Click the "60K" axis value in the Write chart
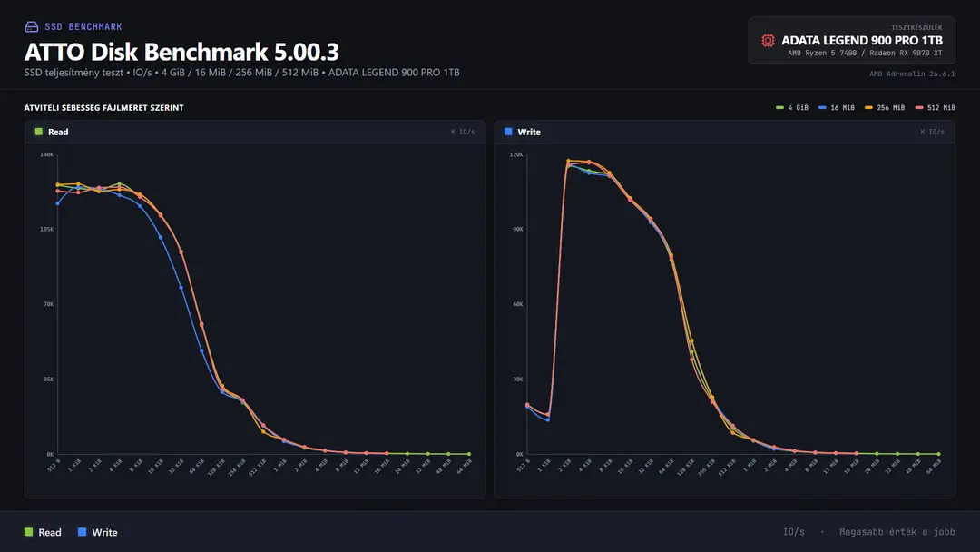The height and width of the screenshot is (552, 980). pos(518,304)
